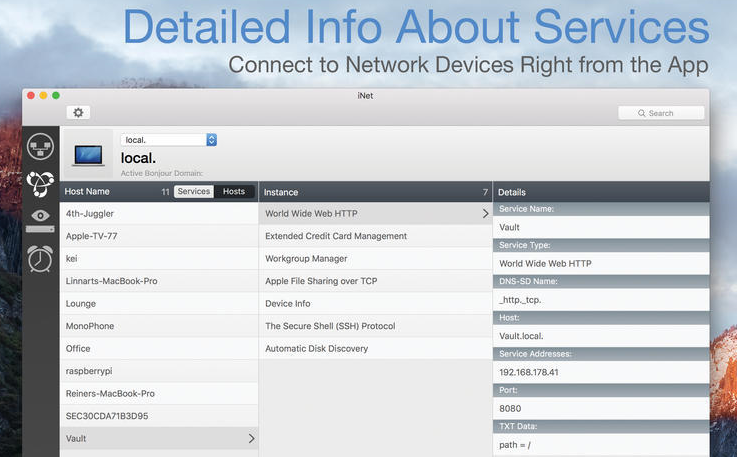737x457 pixels.
Task: Switch list view to Services
Action: pos(194,191)
